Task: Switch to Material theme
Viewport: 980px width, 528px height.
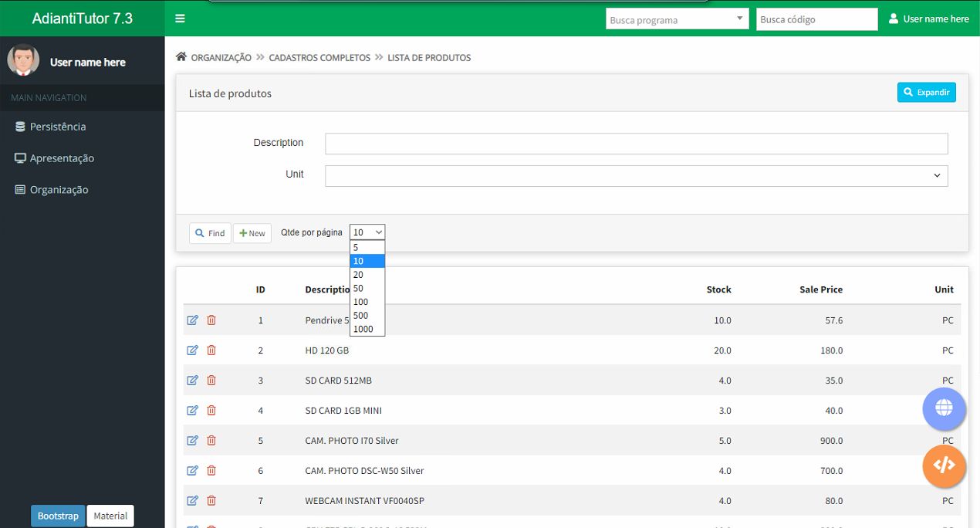Action: (110, 516)
